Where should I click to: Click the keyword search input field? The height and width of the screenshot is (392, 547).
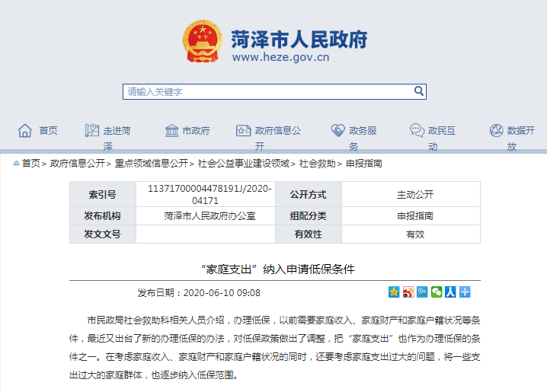(x=274, y=92)
